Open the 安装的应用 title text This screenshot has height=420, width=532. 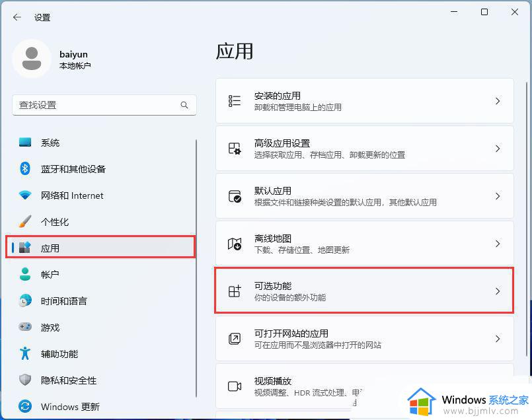[x=277, y=96]
